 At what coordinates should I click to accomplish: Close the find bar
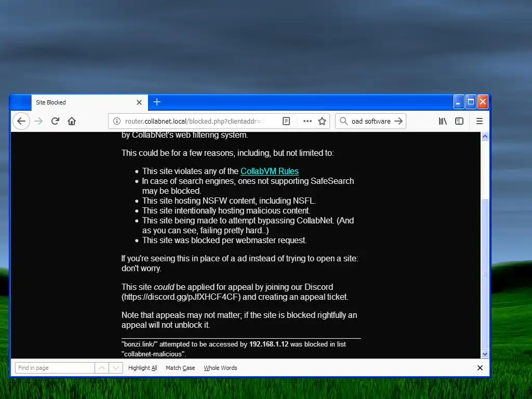pyautogui.click(x=480, y=368)
